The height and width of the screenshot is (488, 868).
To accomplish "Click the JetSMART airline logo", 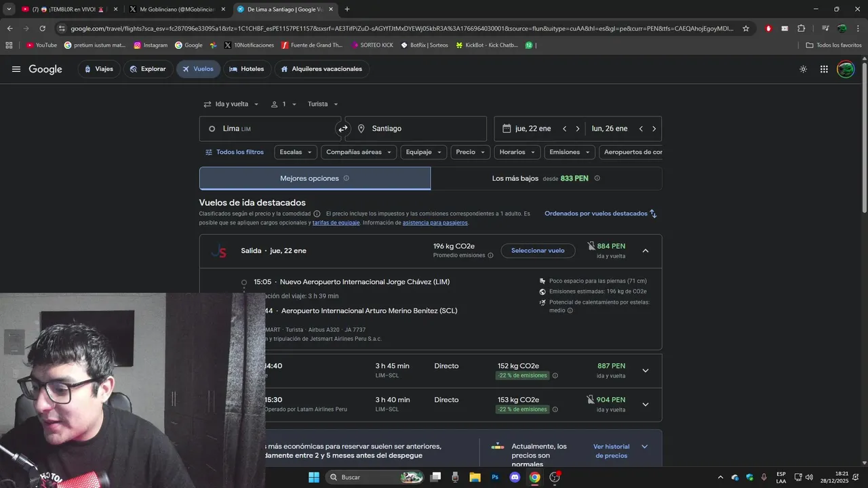I will click(219, 251).
